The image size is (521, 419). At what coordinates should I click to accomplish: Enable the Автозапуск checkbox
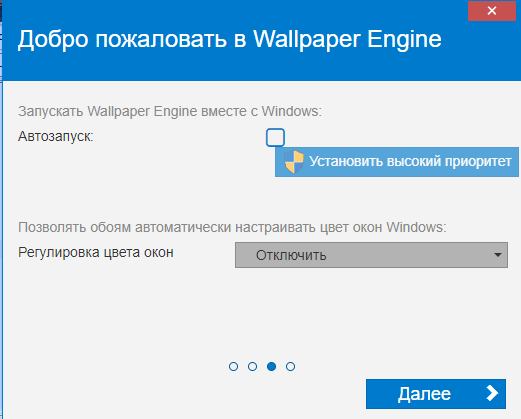275,137
